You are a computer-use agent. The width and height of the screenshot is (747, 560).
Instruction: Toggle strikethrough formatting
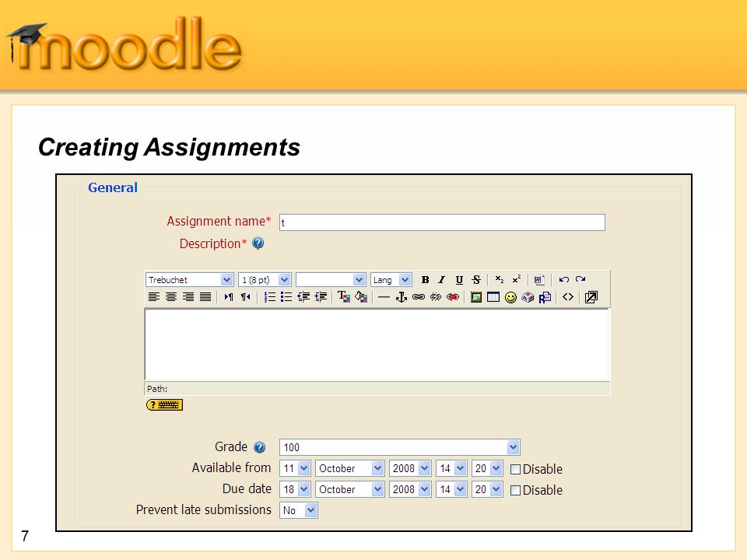pos(476,280)
